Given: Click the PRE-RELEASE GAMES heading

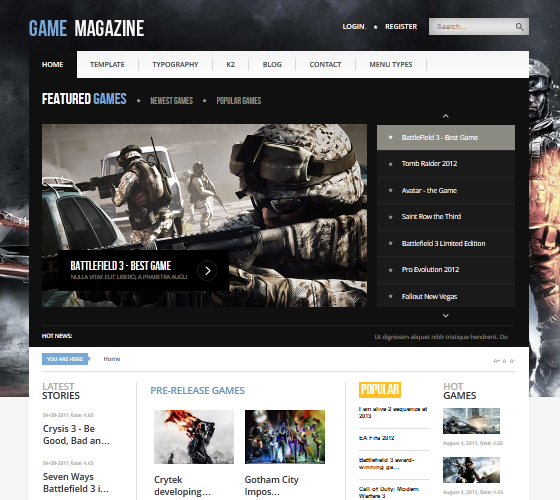Looking at the screenshot, I should [x=198, y=391].
